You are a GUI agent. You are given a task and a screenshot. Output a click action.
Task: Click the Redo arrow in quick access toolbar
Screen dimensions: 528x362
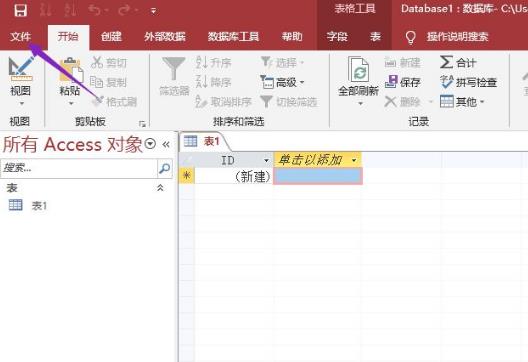click(x=124, y=10)
